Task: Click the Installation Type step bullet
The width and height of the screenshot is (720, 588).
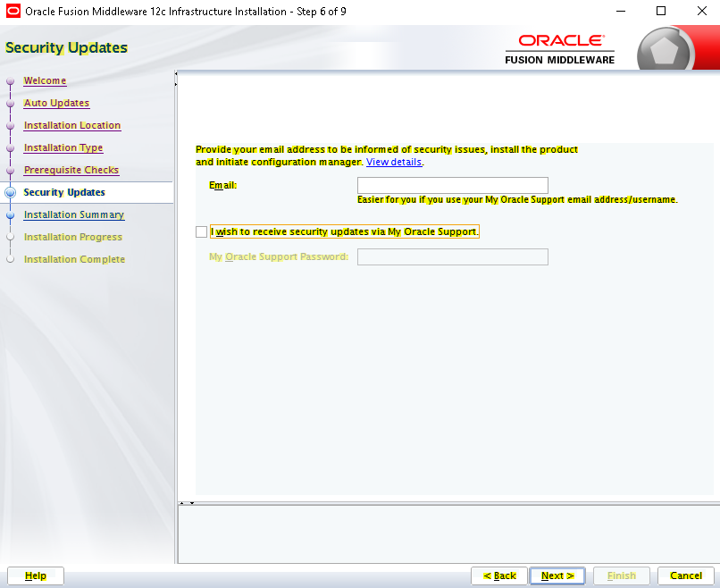Action: [x=10, y=148]
